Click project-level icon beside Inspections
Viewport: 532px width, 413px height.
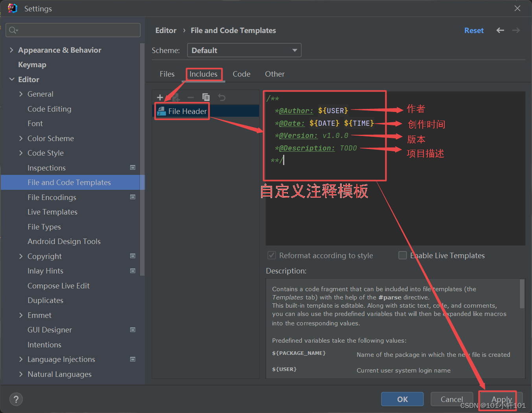coord(133,167)
